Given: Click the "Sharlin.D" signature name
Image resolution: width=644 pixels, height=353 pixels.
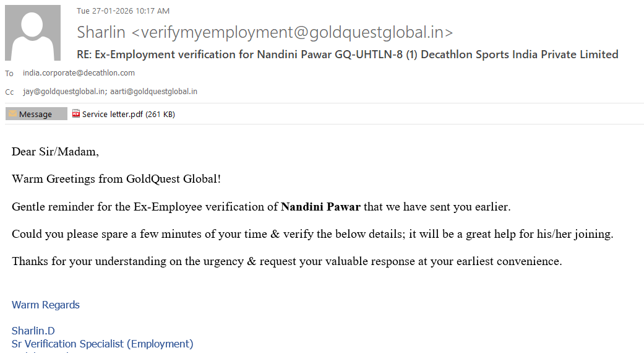Looking at the screenshot, I should pos(33,331).
